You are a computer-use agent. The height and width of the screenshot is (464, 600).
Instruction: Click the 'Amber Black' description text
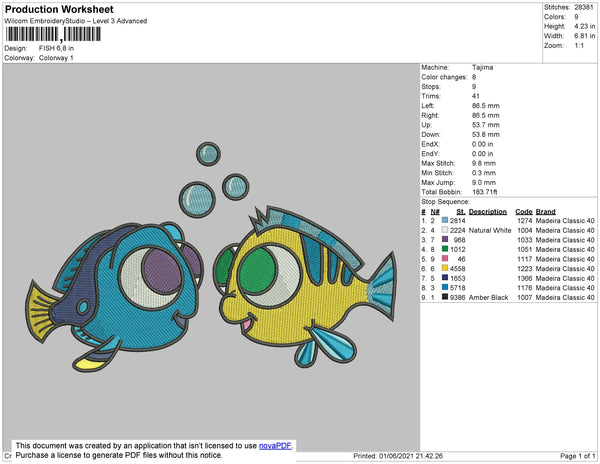(x=489, y=297)
